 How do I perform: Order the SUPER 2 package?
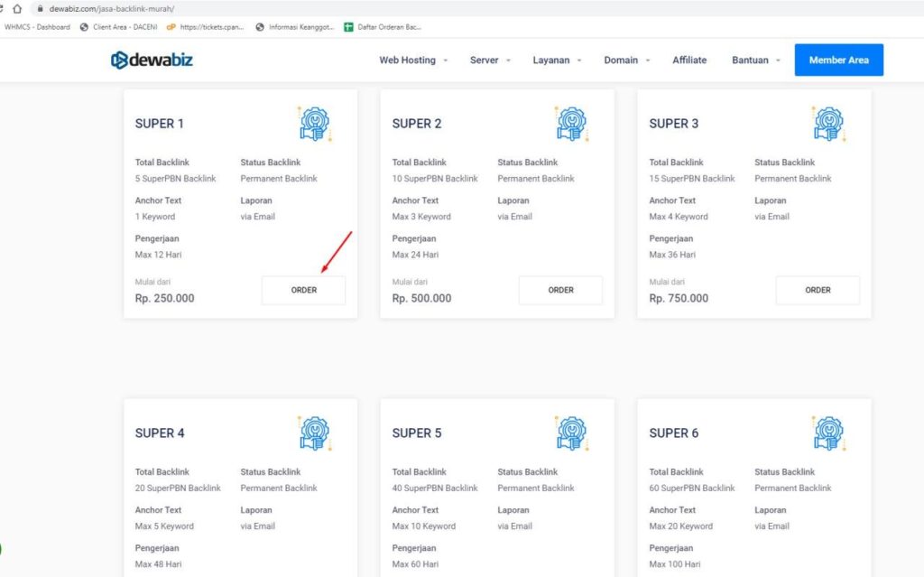[560, 290]
